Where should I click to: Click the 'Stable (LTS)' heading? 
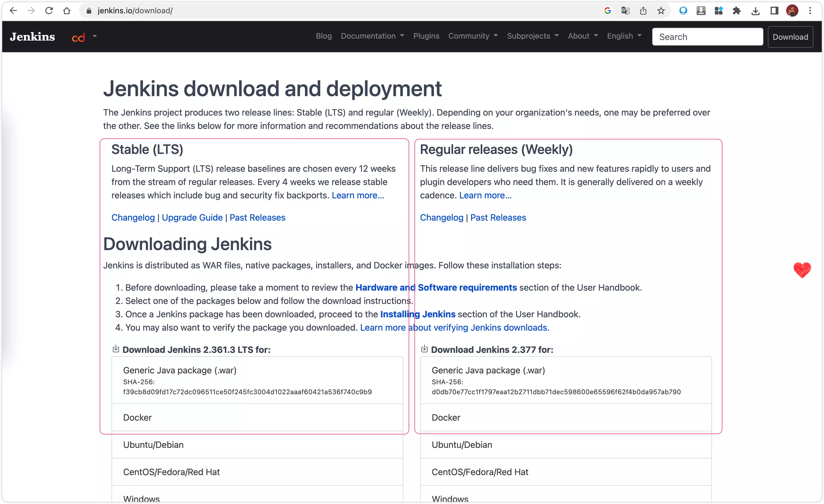147,149
